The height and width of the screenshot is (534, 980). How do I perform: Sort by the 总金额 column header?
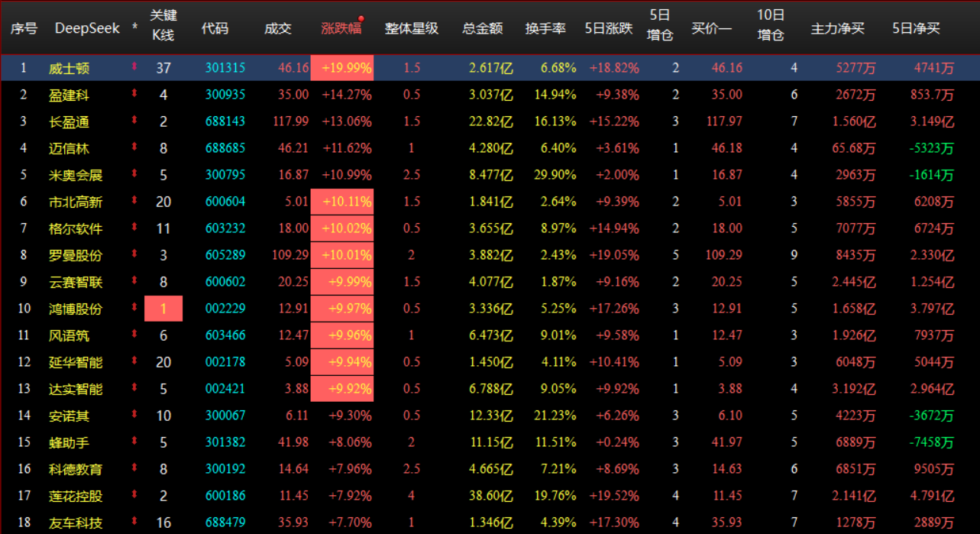pyautogui.click(x=483, y=28)
